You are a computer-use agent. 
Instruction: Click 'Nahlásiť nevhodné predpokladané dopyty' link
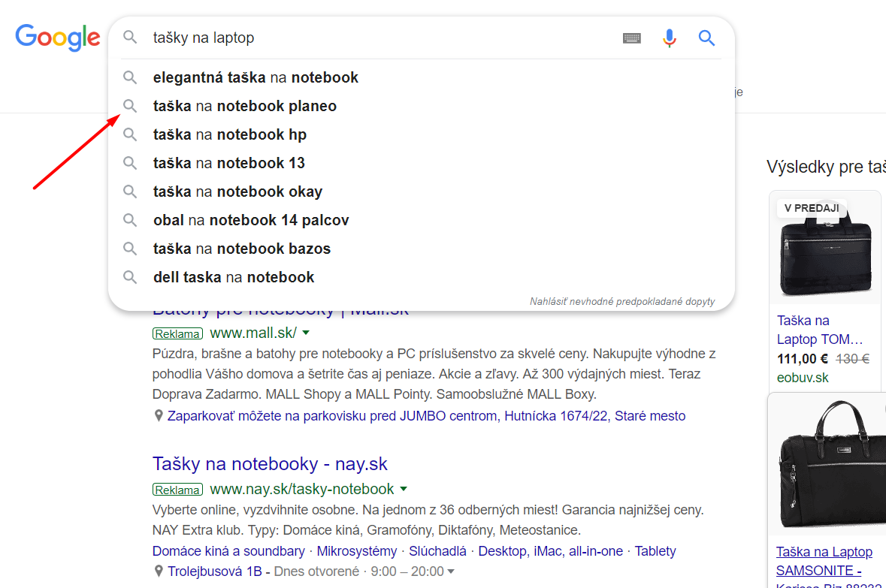622,302
